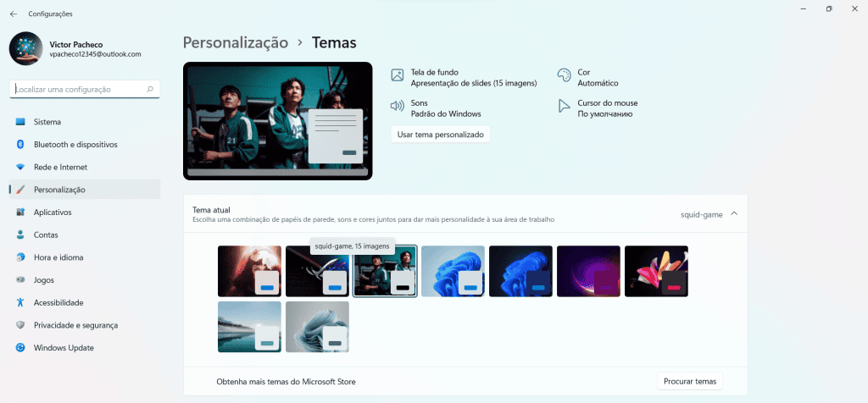Open Cursor do mouse settings

598,108
